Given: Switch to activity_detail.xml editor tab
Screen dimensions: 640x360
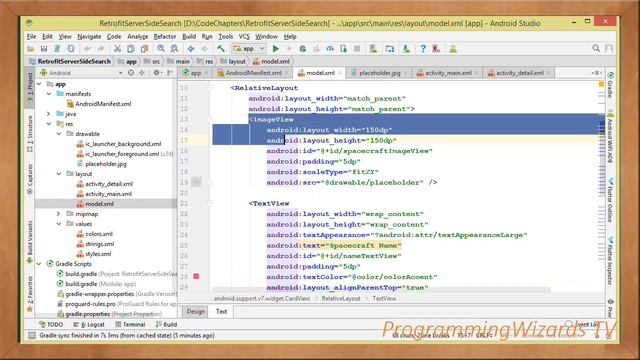Looking at the screenshot, I should pos(519,73).
